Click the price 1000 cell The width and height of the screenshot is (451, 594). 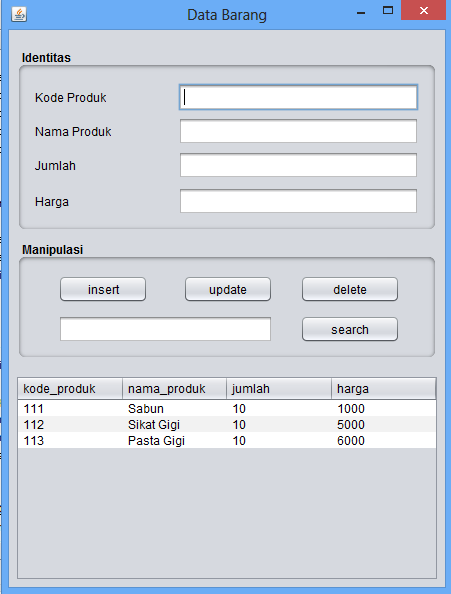pos(384,408)
